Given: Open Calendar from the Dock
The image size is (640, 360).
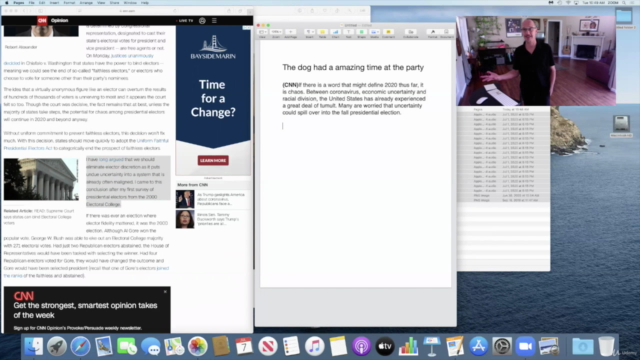Looking at the screenshot, I should tap(244, 347).
